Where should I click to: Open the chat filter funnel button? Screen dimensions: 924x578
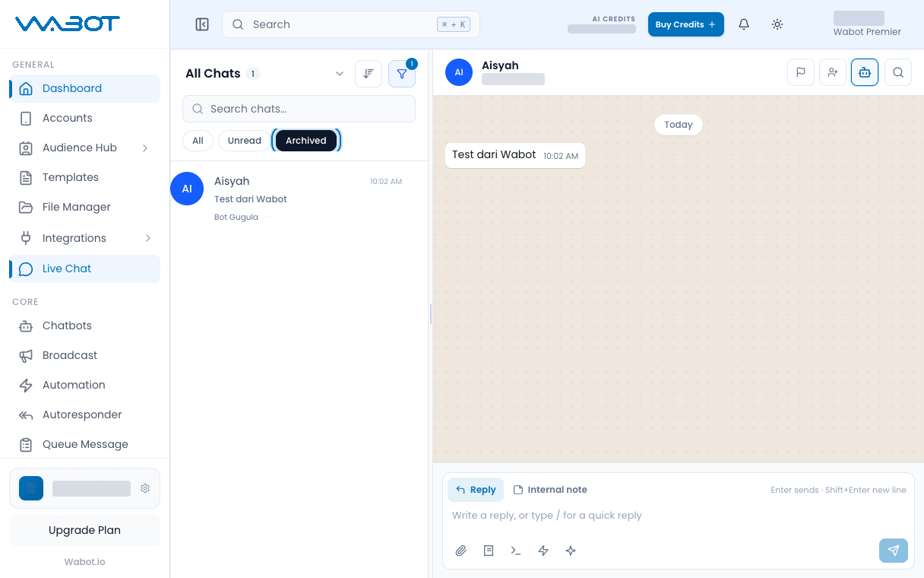tap(402, 74)
